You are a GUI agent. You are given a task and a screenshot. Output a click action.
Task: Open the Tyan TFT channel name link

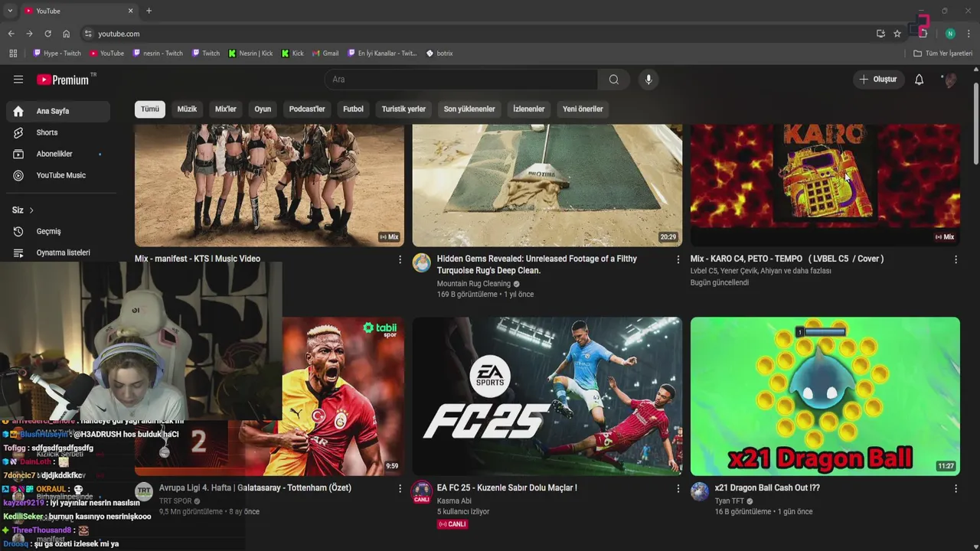point(730,501)
